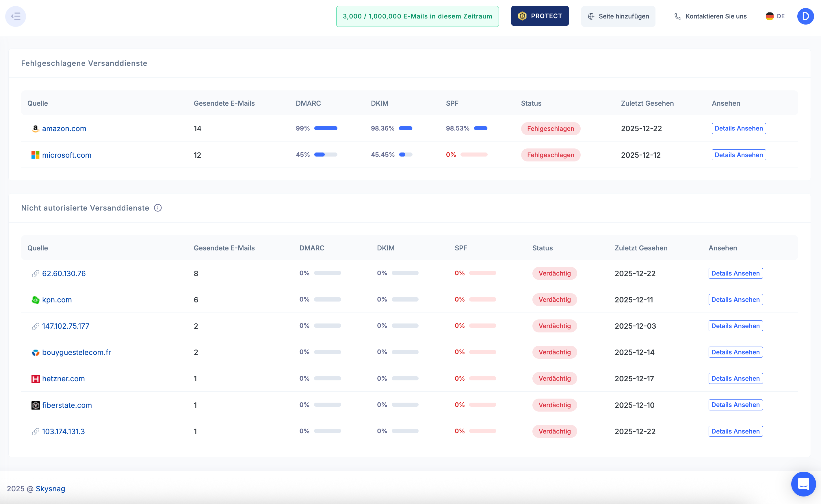Open the DE language selector
This screenshot has height=504, width=821.
click(x=775, y=16)
